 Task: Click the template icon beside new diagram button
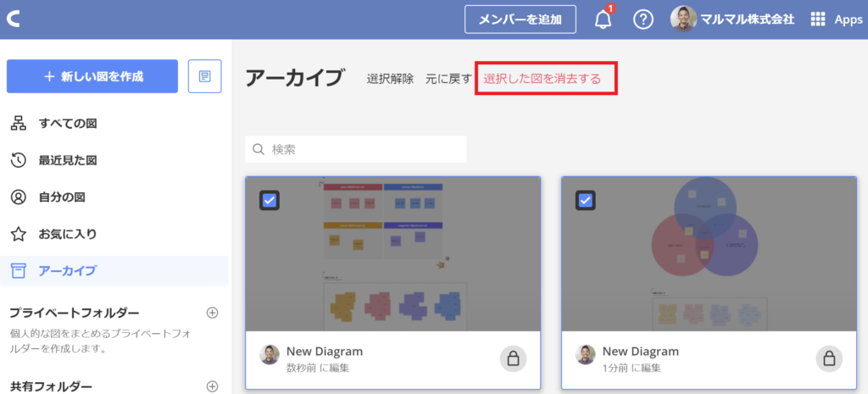(204, 76)
